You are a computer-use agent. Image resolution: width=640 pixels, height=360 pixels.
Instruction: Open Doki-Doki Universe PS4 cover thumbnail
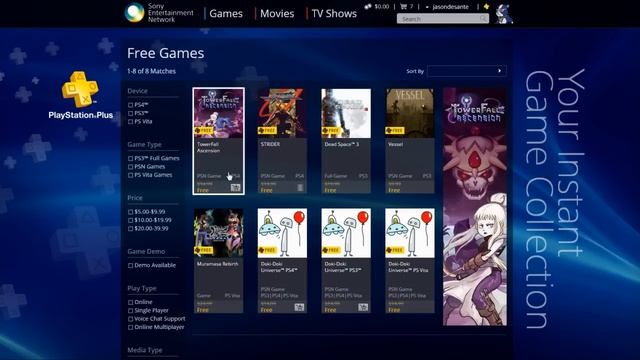[x=282, y=233]
